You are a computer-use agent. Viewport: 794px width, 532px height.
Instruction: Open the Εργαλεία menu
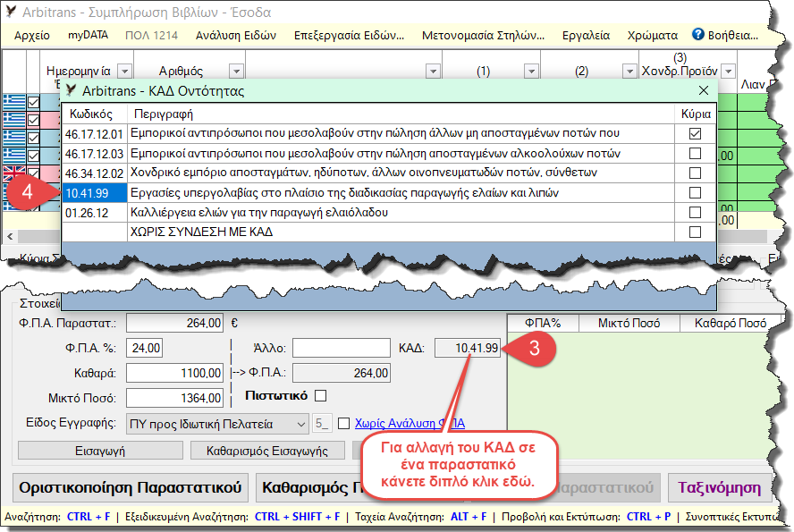point(586,36)
